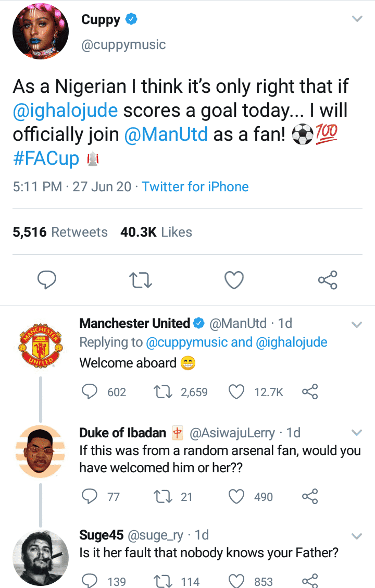Screen dimensions: 375x588
Task: View the 5,516 Retweets list
Action: point(60,232)
